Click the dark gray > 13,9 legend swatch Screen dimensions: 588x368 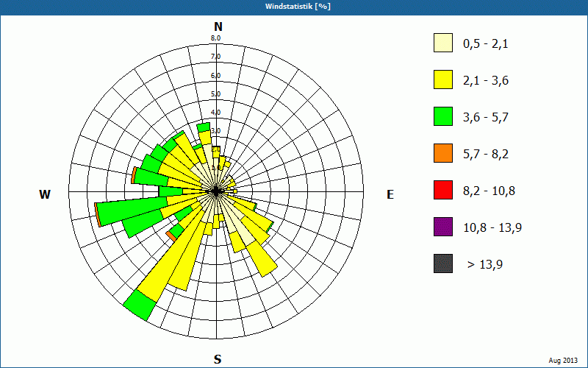tap(443, 263)
